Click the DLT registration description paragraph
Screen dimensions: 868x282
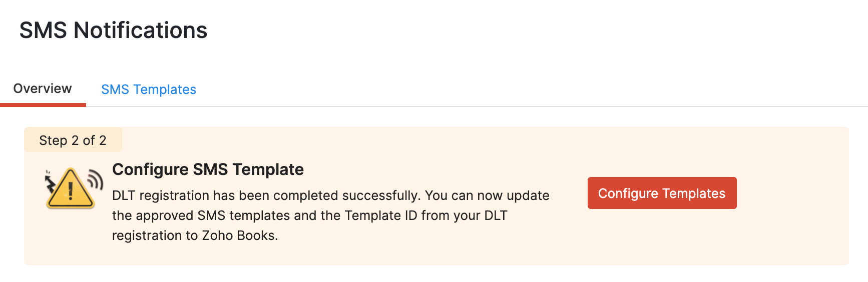coord(330,215)
